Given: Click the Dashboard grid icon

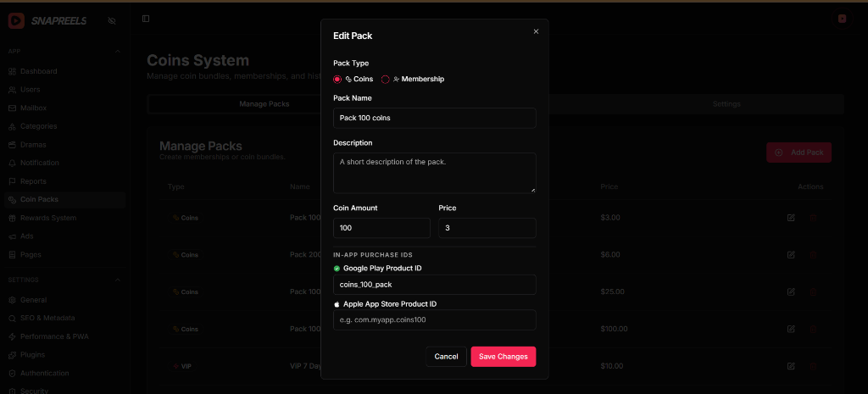Looking at the screenshot, I should coord(12,71).
